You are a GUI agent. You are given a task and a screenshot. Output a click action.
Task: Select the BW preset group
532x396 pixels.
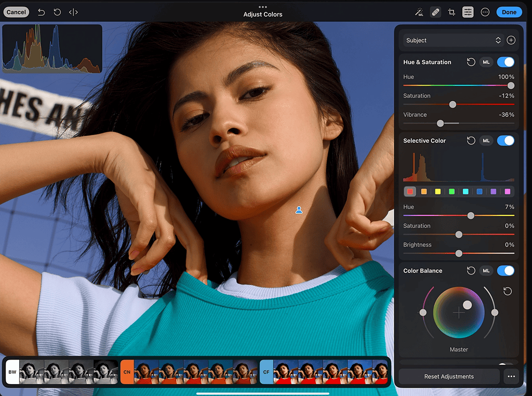(x=12, y=372)
